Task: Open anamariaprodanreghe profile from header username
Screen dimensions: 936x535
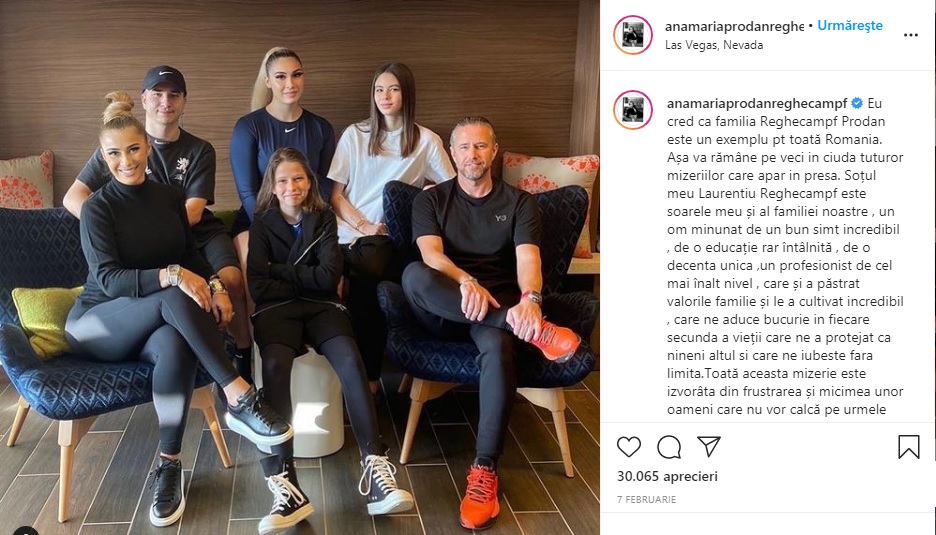Action: click(x=734, y=26)
